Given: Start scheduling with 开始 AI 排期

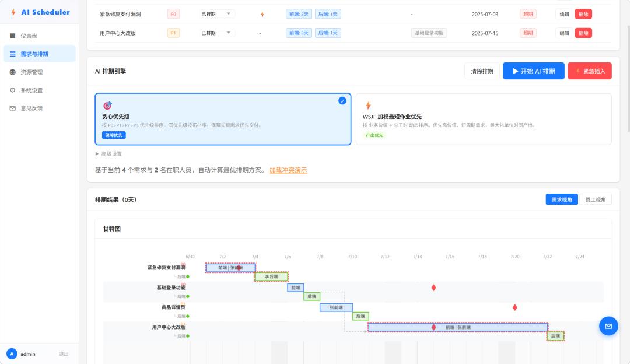Looking at the screenshot, I should tap(534, 71).
